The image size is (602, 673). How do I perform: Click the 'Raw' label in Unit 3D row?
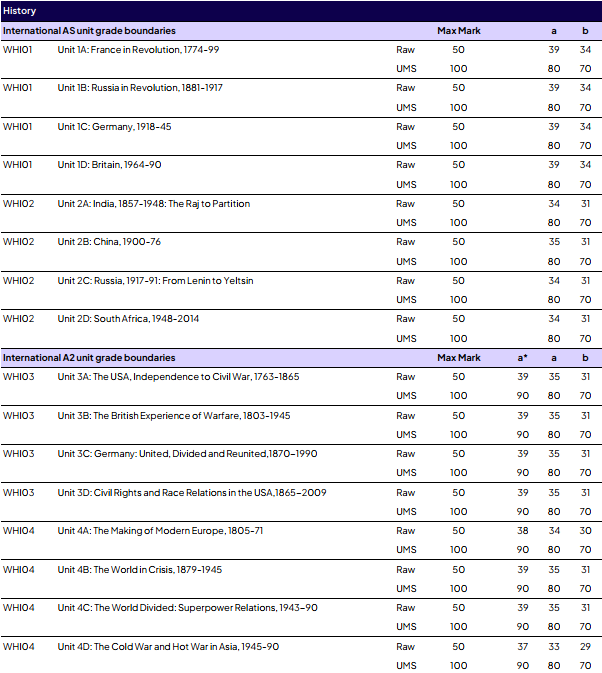tap(405, 493)
